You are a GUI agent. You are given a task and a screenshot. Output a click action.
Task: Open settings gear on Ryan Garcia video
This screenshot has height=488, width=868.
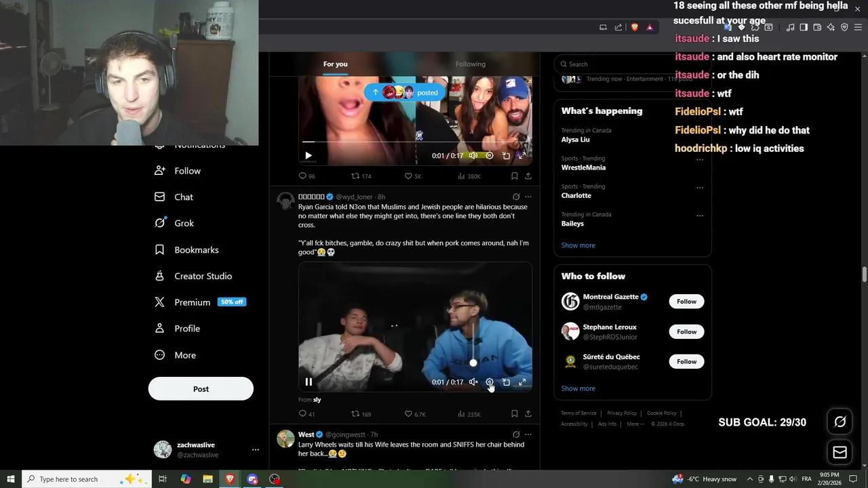(490, 382)
